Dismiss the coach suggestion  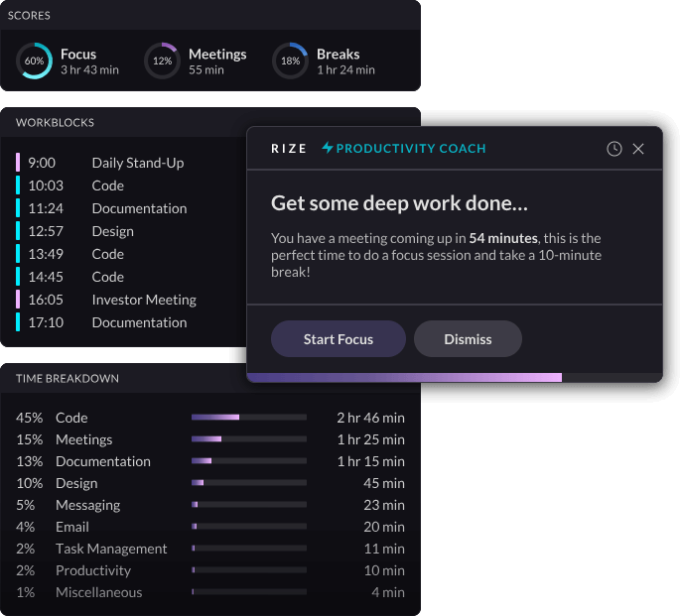(468, 339)
